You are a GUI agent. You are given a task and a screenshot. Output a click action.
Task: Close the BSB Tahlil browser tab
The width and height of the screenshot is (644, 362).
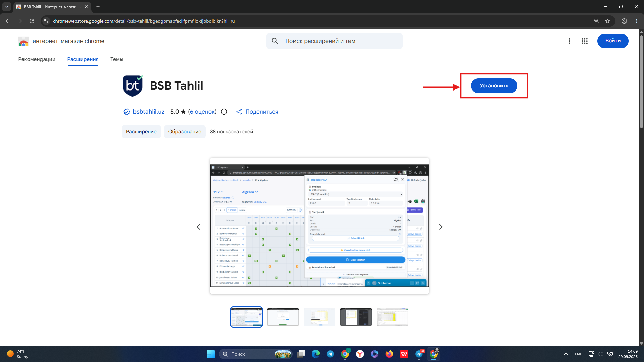pyautogui.click(x=86, y=7)
